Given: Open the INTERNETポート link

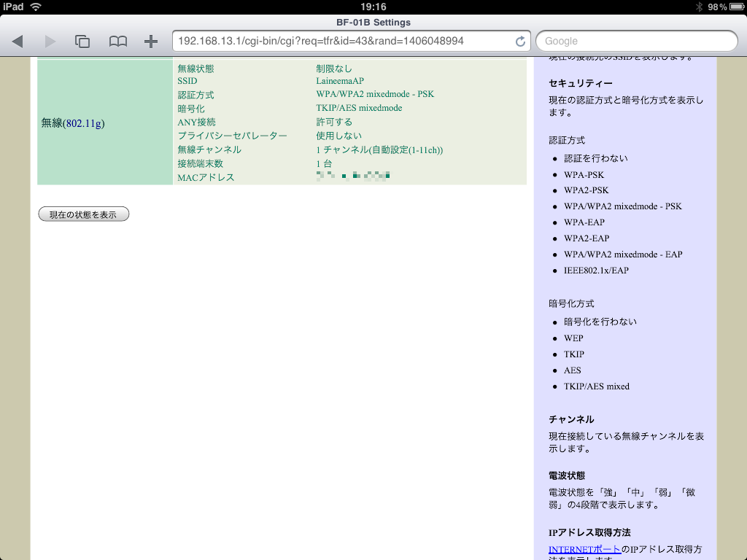Looking at the screenshot, I should click(584, 549).
